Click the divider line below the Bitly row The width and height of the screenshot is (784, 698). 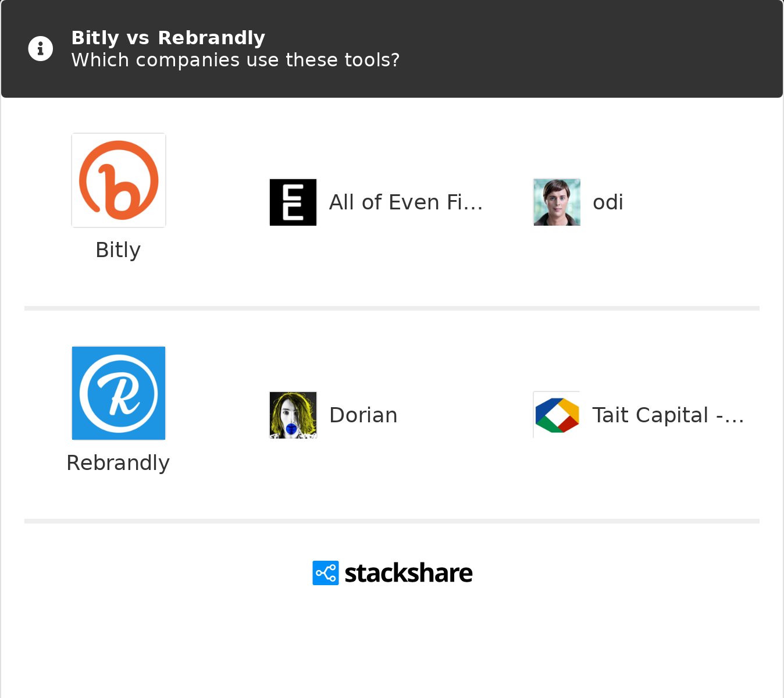392,308
